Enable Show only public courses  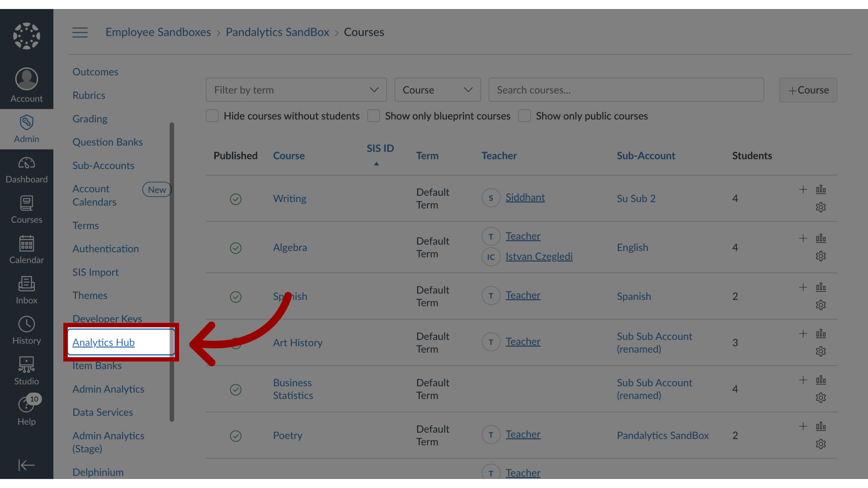tap(524, 116)
